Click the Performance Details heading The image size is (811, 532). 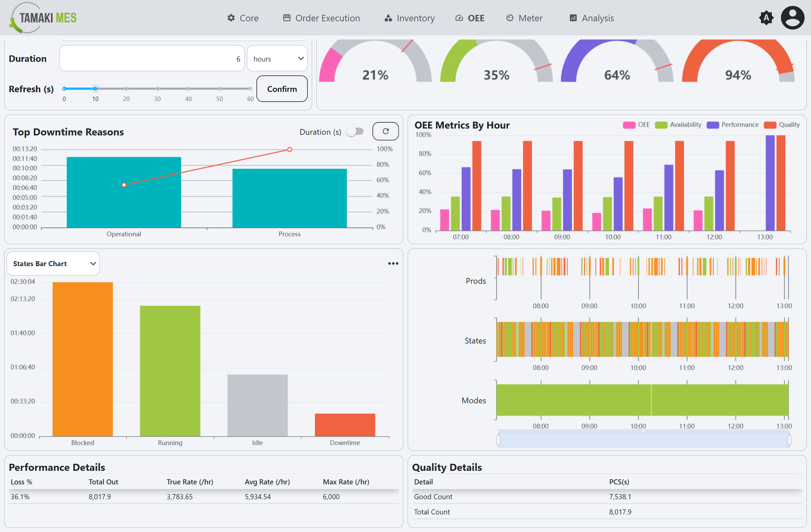coord(57,467)
